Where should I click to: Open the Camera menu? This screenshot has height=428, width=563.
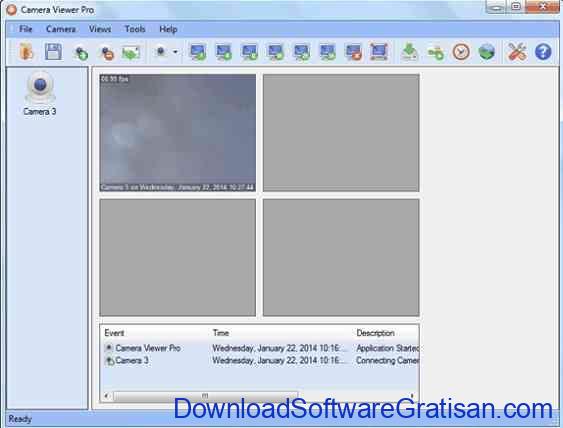pyautogui.click(x=61, y=29)
